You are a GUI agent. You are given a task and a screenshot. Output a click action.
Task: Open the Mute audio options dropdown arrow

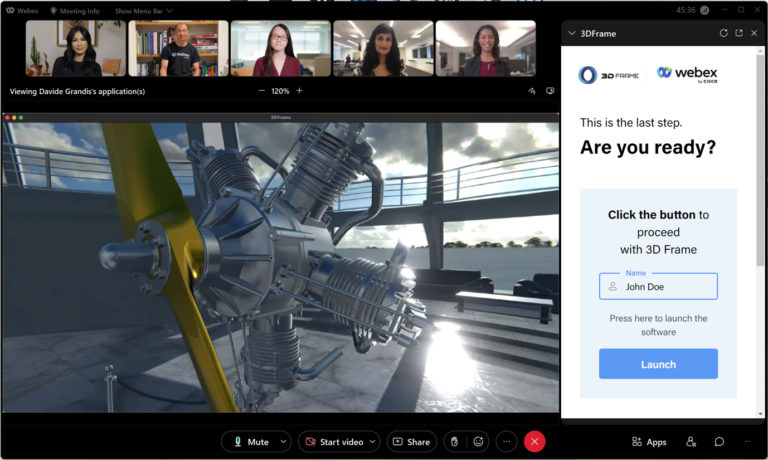click(284, 442)
